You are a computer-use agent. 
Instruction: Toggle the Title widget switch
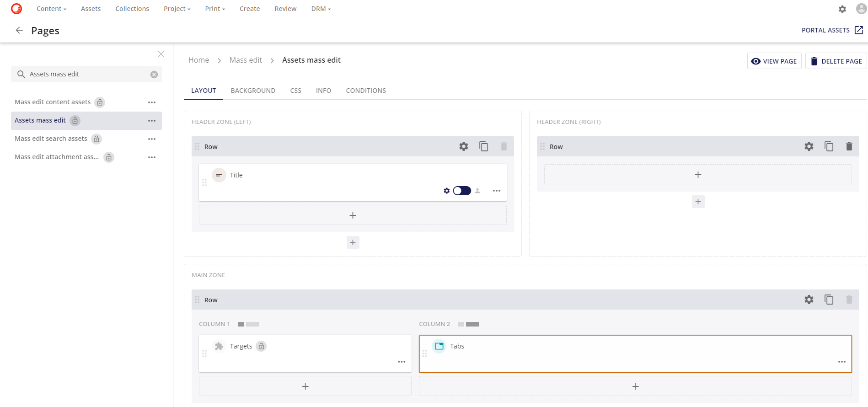461,191
